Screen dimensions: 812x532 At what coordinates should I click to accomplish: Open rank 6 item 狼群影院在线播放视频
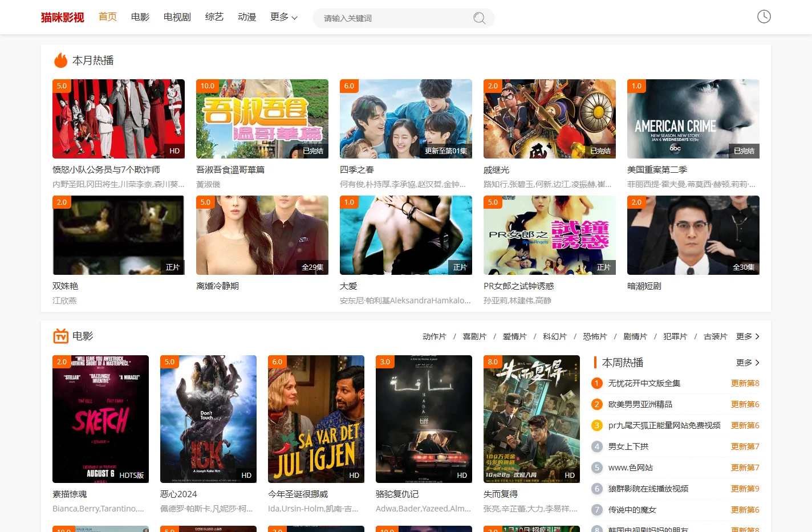[648, 489]
